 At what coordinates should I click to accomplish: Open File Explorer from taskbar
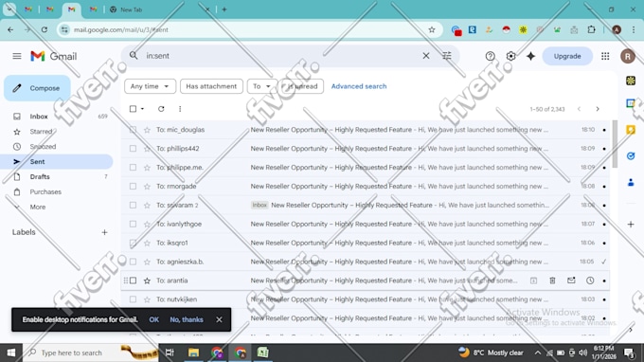tap(193, 353)
